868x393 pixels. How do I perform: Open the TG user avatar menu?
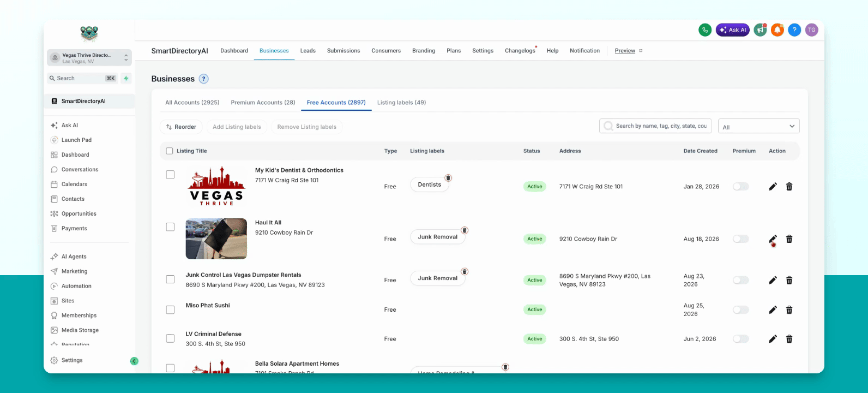(812, 30)
